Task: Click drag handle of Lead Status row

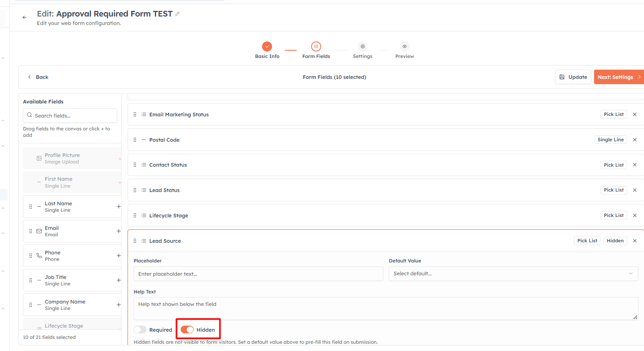Action: click(x=135, y=190)
